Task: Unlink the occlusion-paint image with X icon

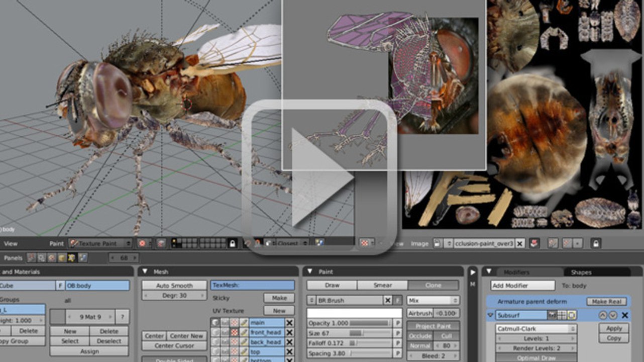Action: (x=520, y=243)
